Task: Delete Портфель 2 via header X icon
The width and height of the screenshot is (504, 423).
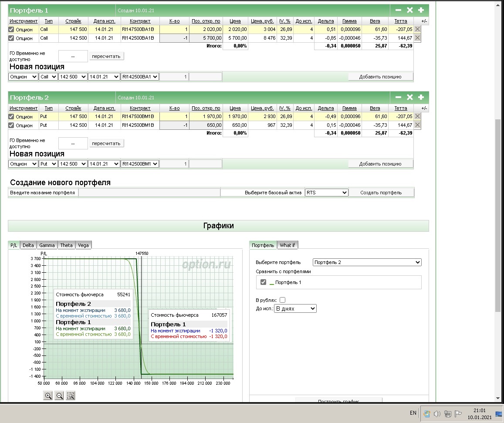Action: click(409, 97)
